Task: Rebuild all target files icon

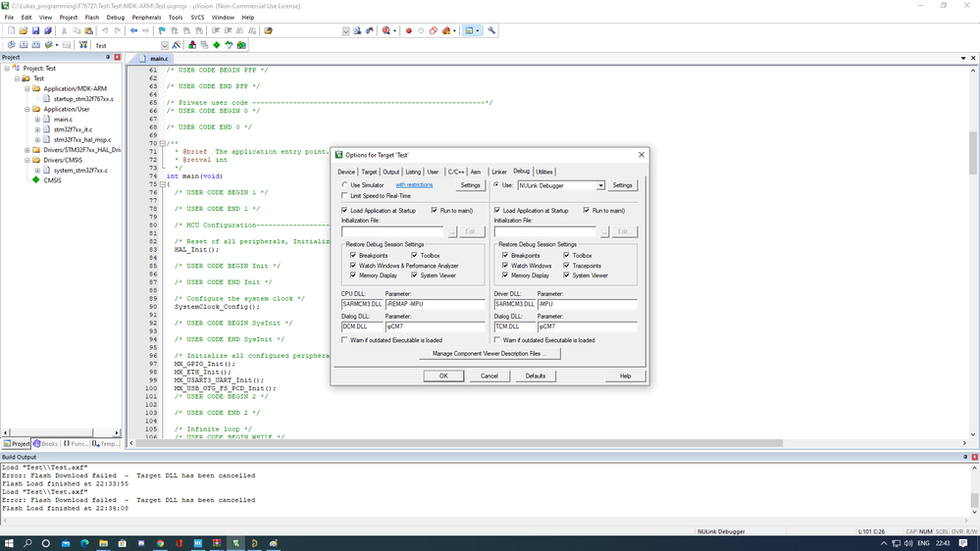Action: coord(35,45)
